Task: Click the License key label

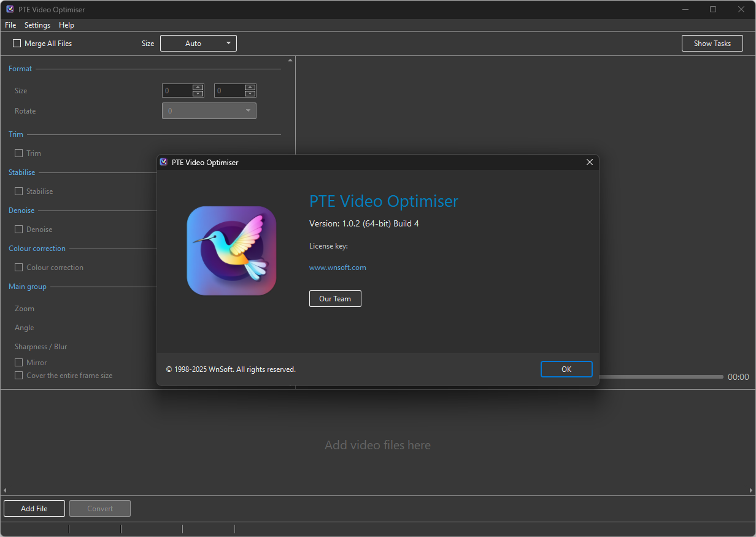Action: point(328,246)
